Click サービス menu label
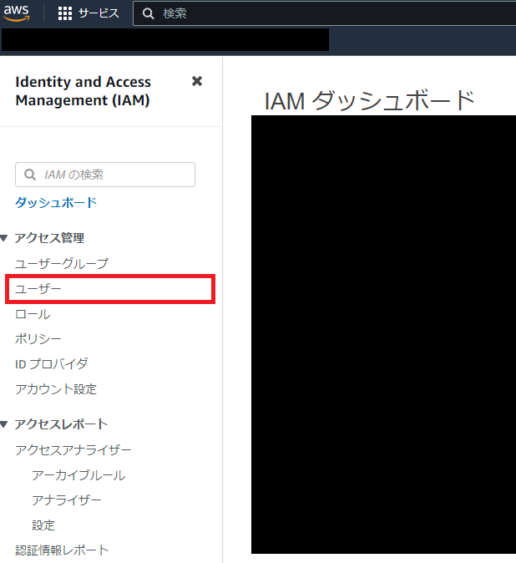 click(98, 14)
